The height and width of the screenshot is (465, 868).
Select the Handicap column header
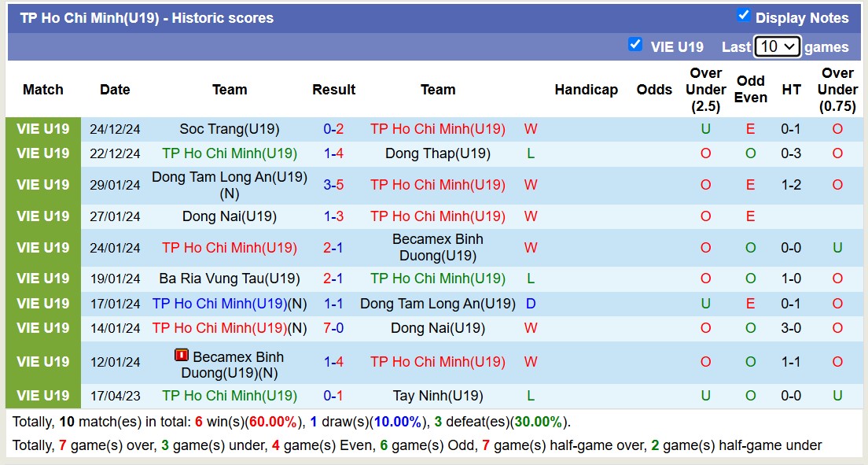pos(586,90)
